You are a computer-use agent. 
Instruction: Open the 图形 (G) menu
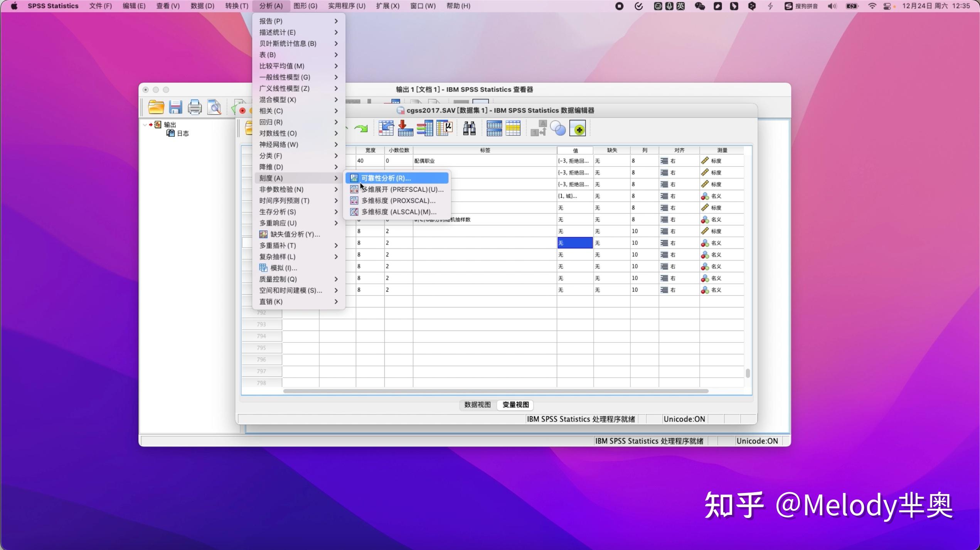[x=305, y=6]
